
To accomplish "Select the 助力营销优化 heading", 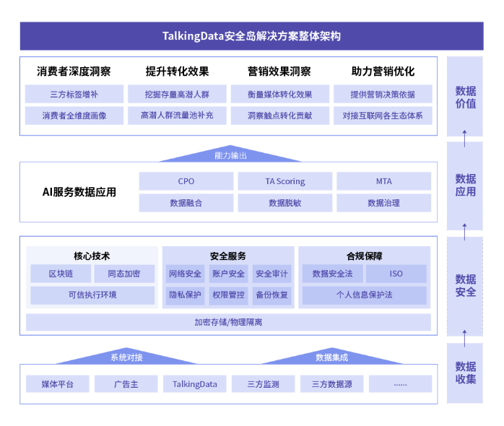I will (383, 71).
